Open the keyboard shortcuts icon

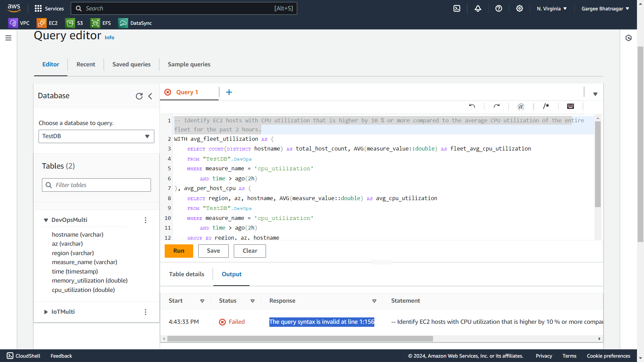coord(570,106)
